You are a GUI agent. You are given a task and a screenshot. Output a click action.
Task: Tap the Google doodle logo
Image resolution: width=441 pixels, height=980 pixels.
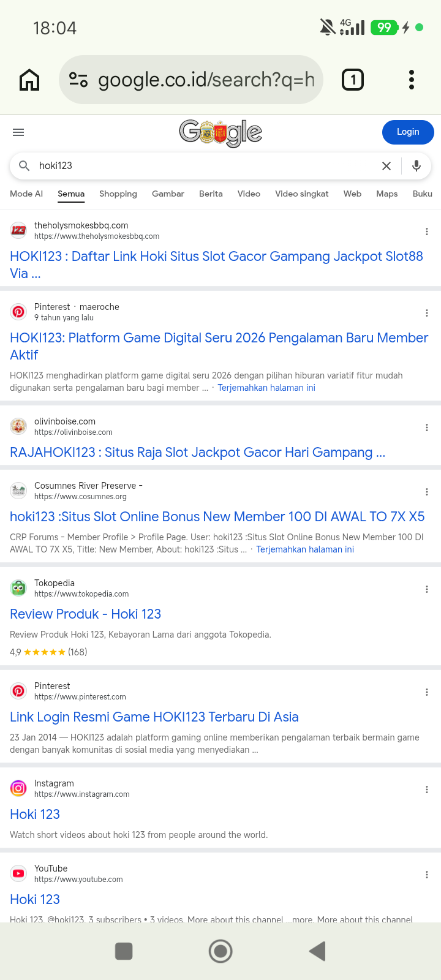coord(221,132)
